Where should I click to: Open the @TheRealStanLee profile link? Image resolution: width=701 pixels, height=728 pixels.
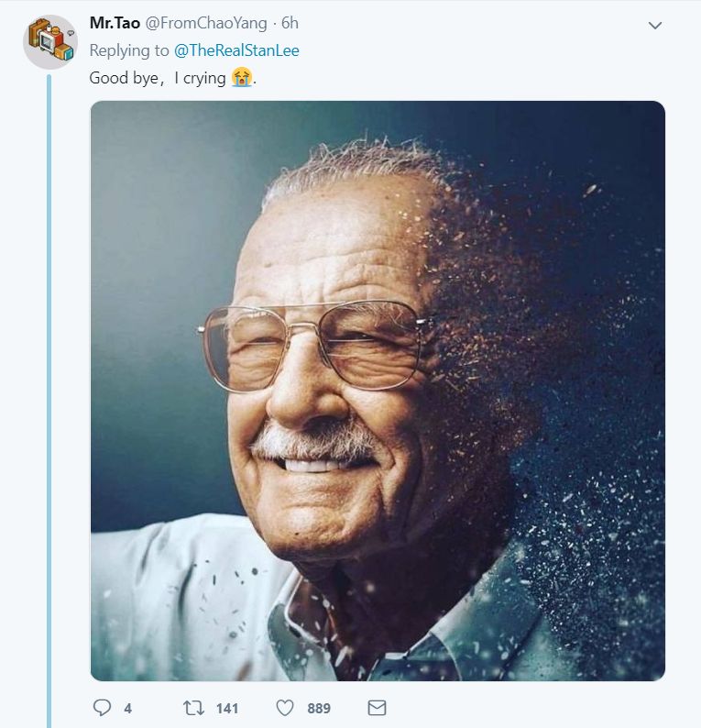pos(236,50)
